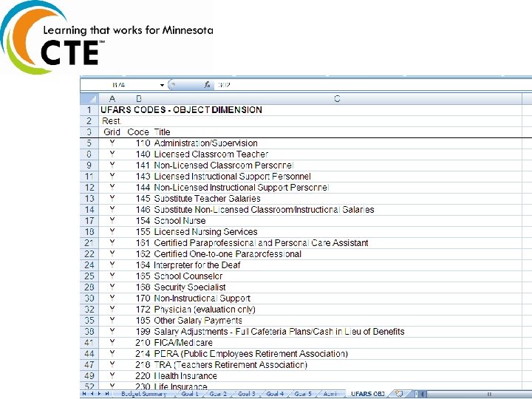Select the Rest. cell in row 2
532x399 pixels.
point(112,121)
